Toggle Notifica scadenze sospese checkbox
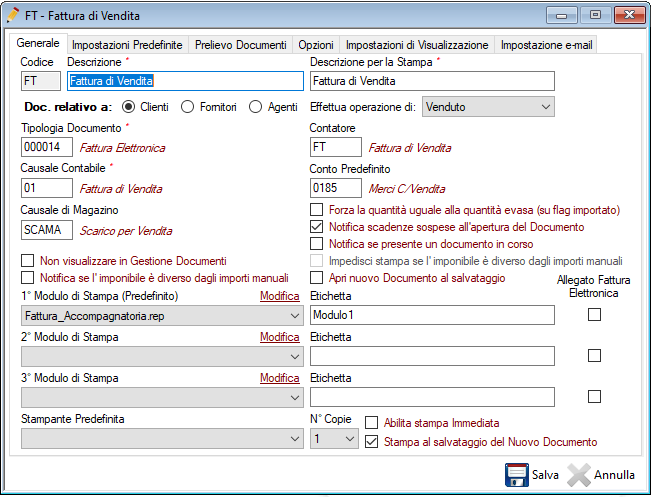 [317, 227]
